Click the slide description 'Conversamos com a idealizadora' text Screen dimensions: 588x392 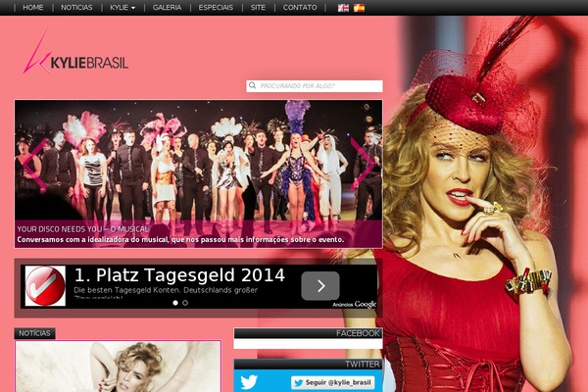[180, 240]
